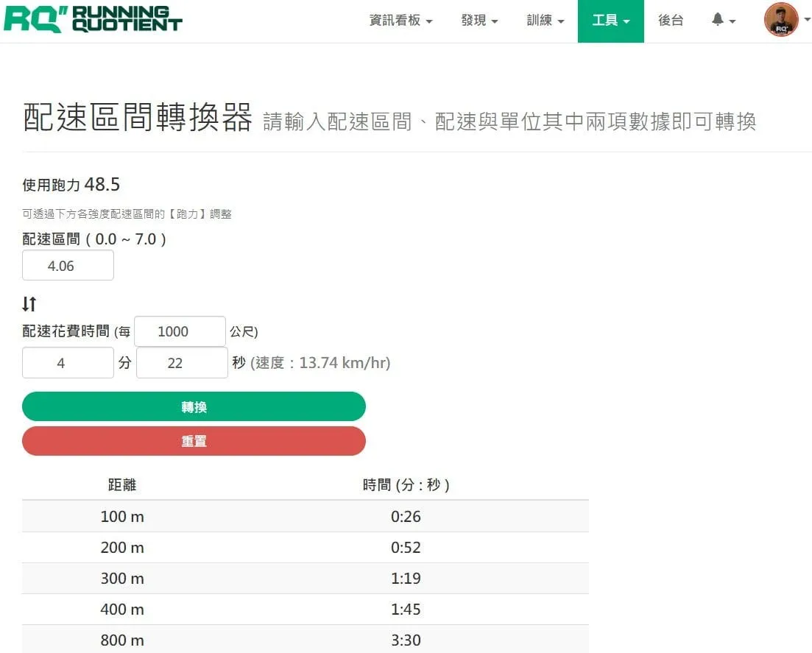Focus the seconds field showing 22
This screenshot has width=812, height=653.
click(x=182, y=362)
